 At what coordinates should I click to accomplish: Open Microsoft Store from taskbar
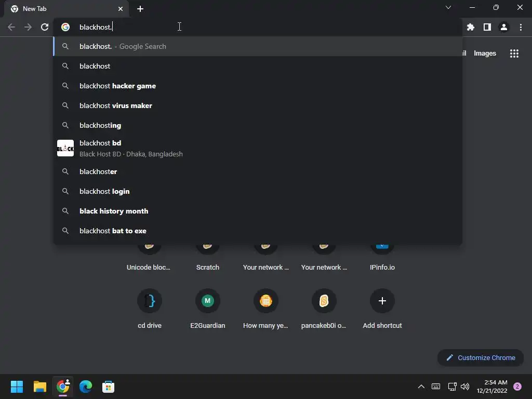[108, 387]
